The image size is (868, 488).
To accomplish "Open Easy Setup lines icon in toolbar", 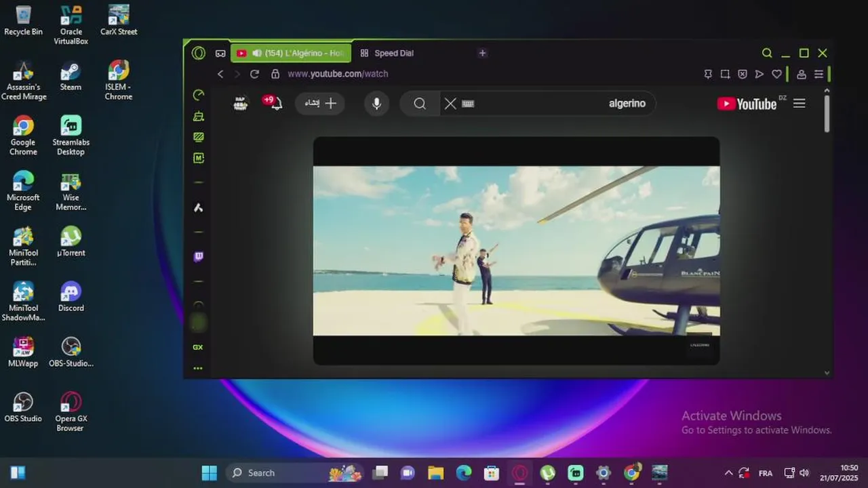I will 819,74.
